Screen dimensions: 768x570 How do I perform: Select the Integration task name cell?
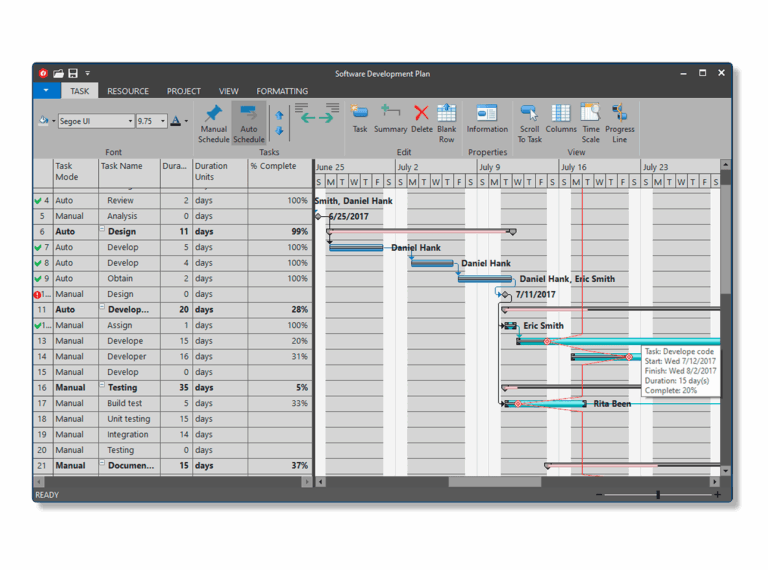point(129,435)
